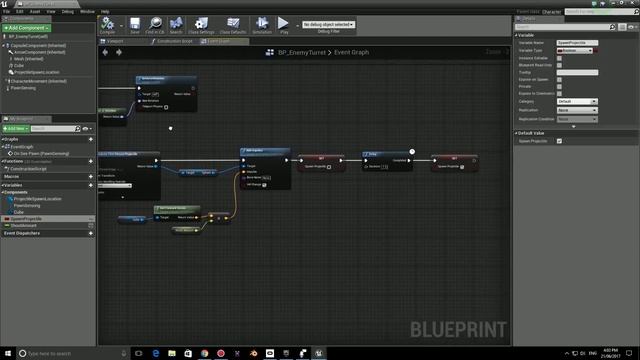This screenshot has width=640, height=360.
Task: Toggle the Private checkbox
Action: (559, 87)
